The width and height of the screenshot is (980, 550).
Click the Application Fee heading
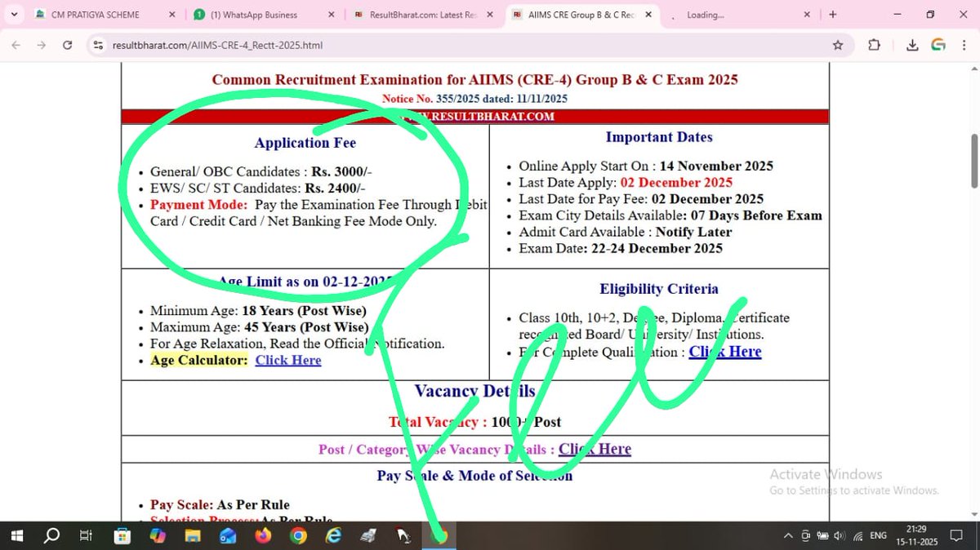[305, 143]
